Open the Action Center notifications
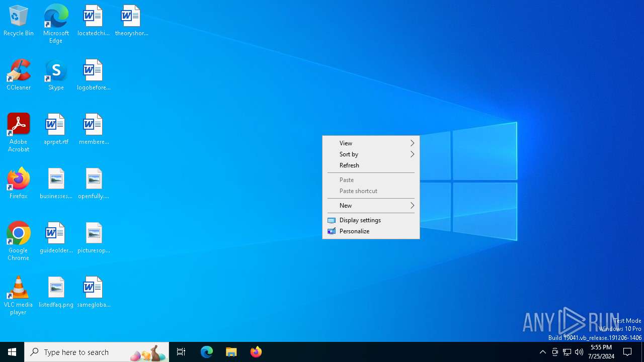644x362 pixels. point(628,352)
